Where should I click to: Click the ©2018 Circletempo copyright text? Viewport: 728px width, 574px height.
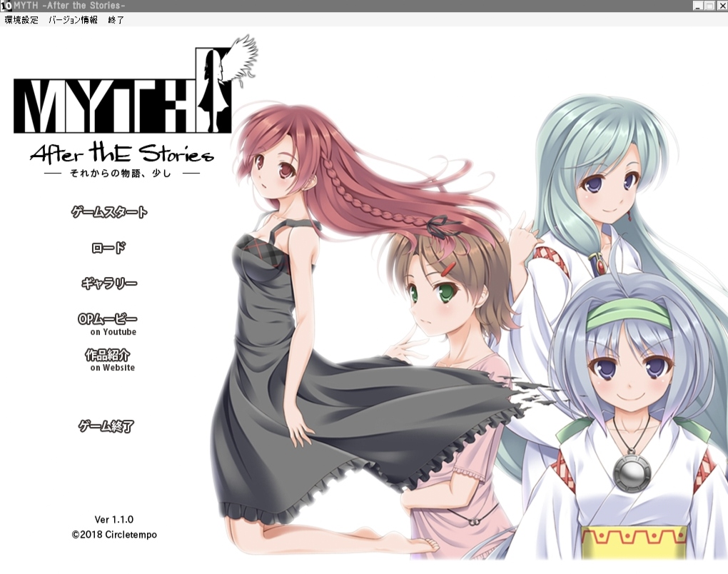coord(114,534)
